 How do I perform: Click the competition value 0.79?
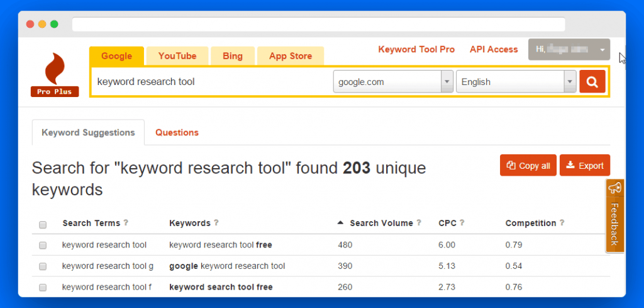pos(514,245)
